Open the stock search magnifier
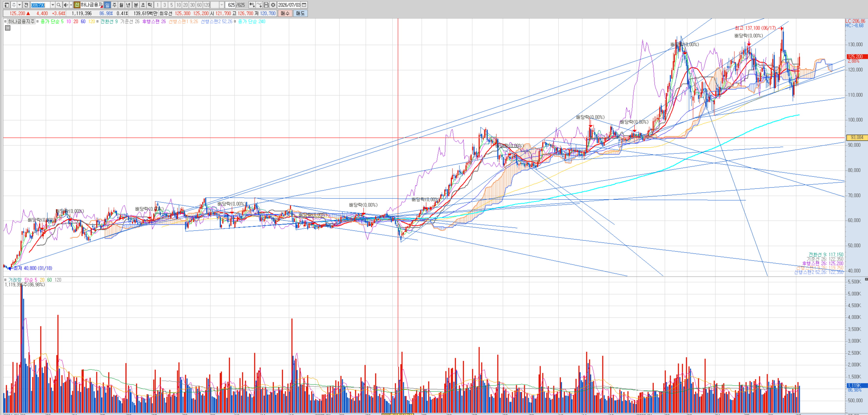 coord(59,5)
